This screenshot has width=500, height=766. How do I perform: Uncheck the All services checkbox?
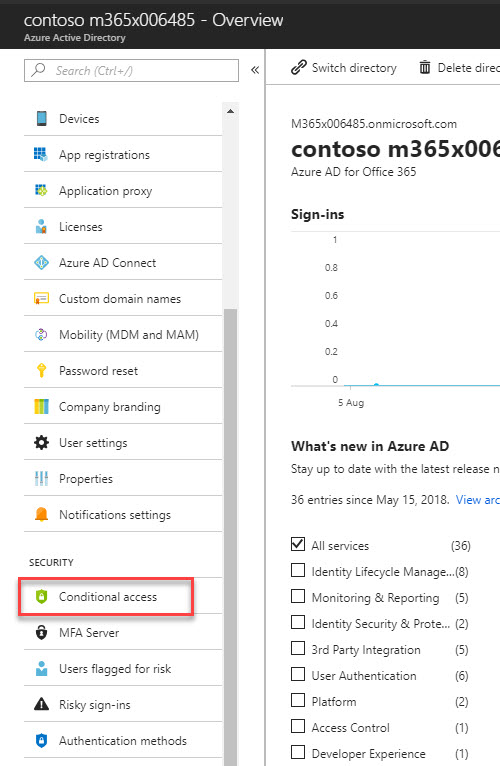click(298, 544)
